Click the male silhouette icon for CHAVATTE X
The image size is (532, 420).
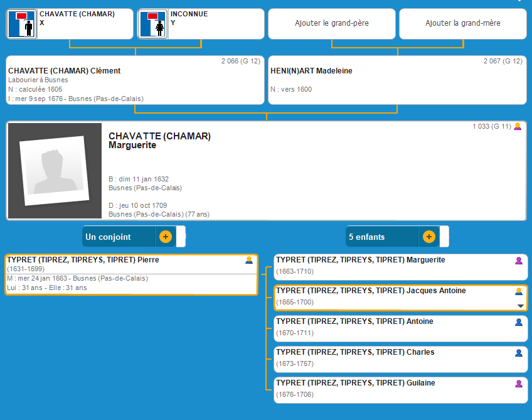[x=22, y=24]
